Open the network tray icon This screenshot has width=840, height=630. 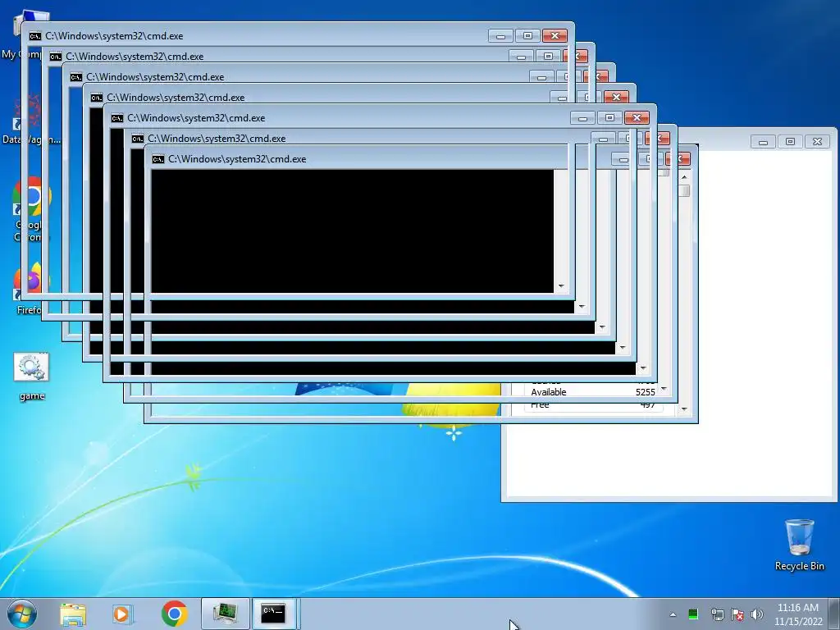(717, 614)
